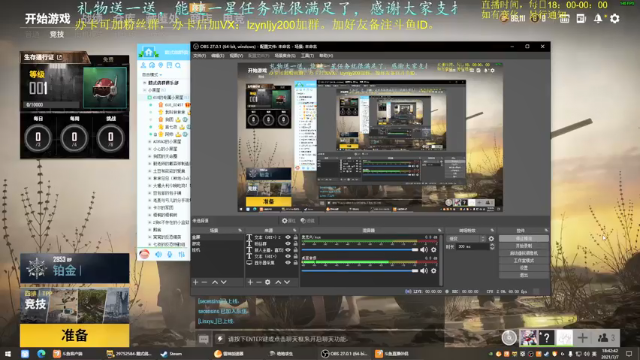Open transition properties gear in OBS
This screenshot has height=360, width=640.
(x=491, y=239)
